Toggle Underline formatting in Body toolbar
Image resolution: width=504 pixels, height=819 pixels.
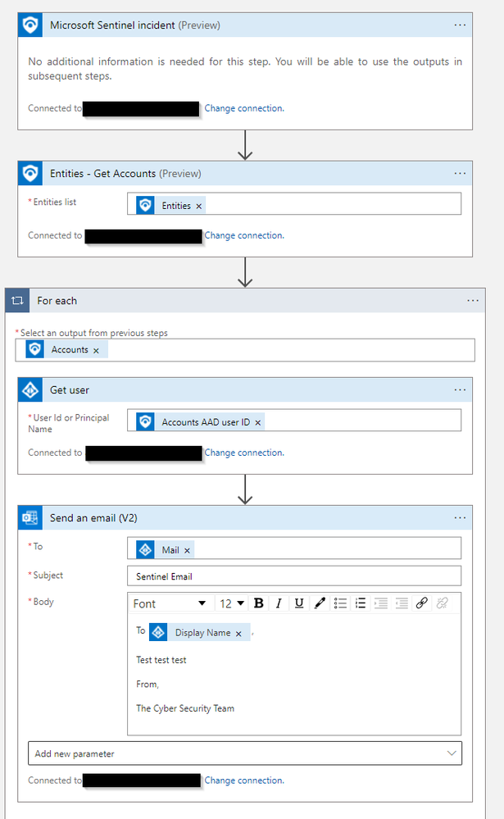click(x=299, y=603)
